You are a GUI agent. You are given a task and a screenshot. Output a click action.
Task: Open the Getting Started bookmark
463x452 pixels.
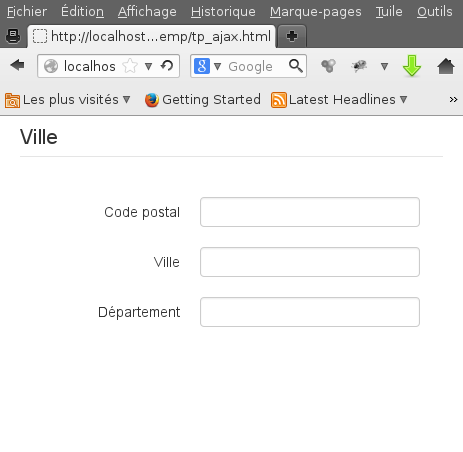[x=203, y=100]
